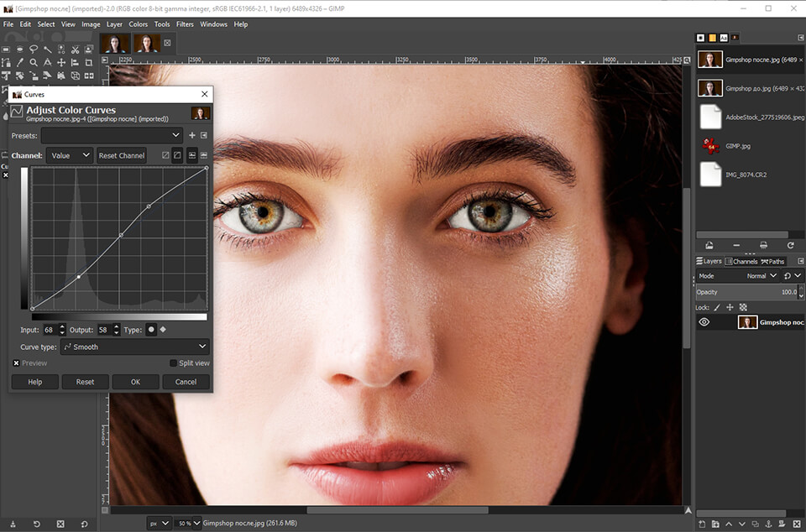This screenshot has height=532, width=806.
Task: Switch to the Channels tab
Action: [742, 261]
